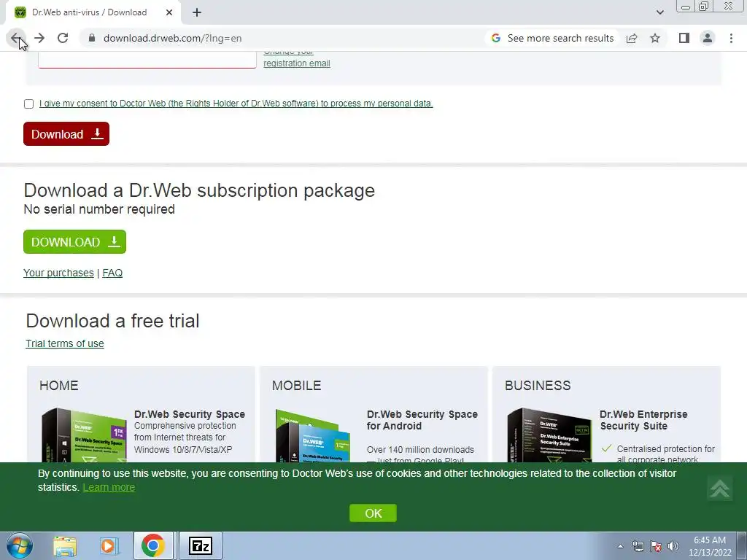Screen dimensions: 747x560
Task: Open volume speaker tray icon
Action: pos(673,546)
